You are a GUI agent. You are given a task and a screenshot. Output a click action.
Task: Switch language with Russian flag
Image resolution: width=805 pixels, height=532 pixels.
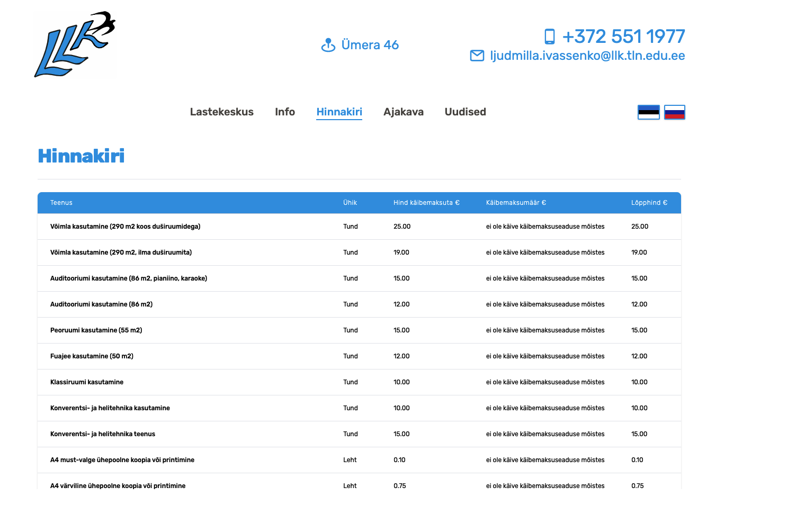tap(674, 112)
